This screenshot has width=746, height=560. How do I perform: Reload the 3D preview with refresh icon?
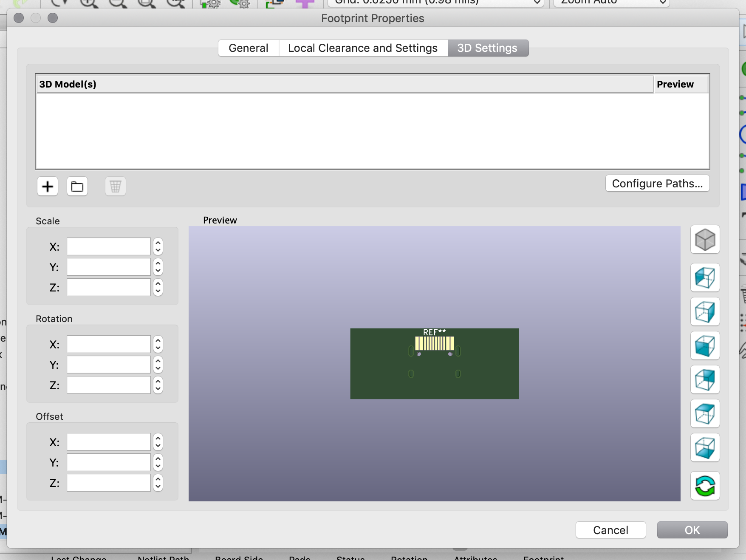(705, 486)
